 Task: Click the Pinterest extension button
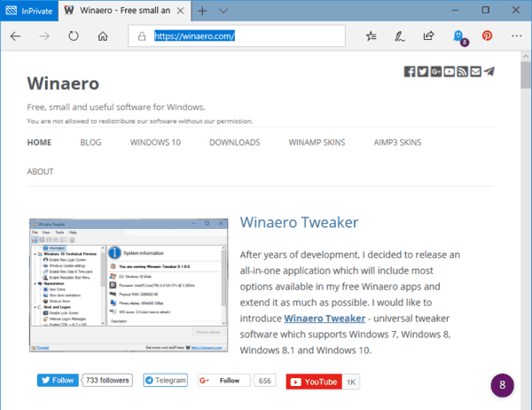pos(487,35)
